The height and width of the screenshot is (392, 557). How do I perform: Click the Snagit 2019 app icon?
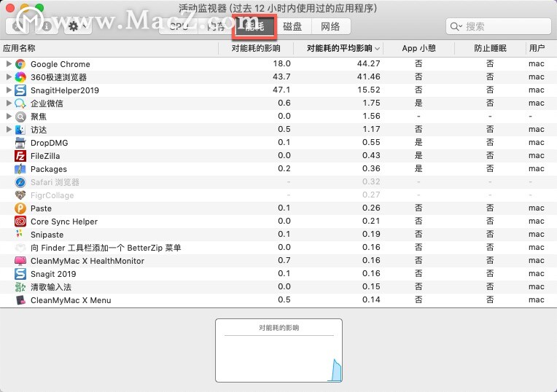[20, 274]
